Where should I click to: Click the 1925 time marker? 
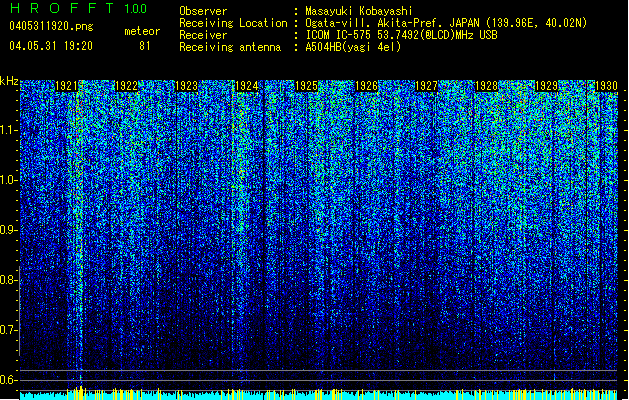(306, 86)
